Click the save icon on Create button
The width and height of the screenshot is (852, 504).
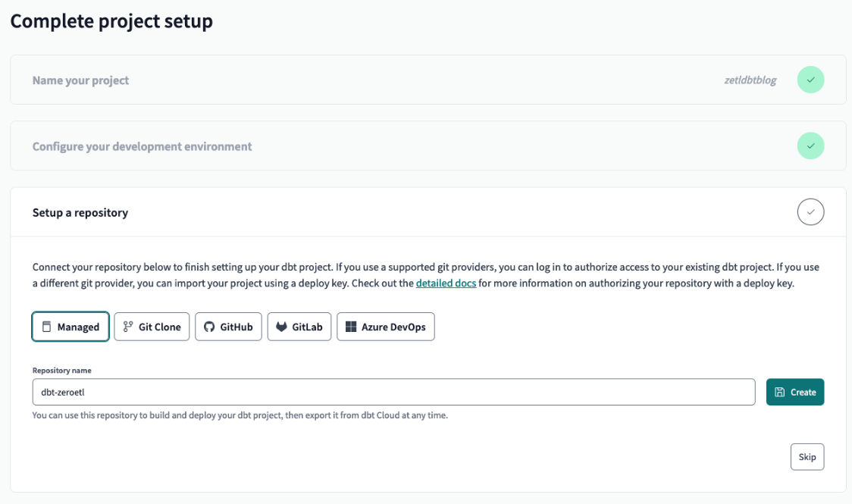point(780,392)
